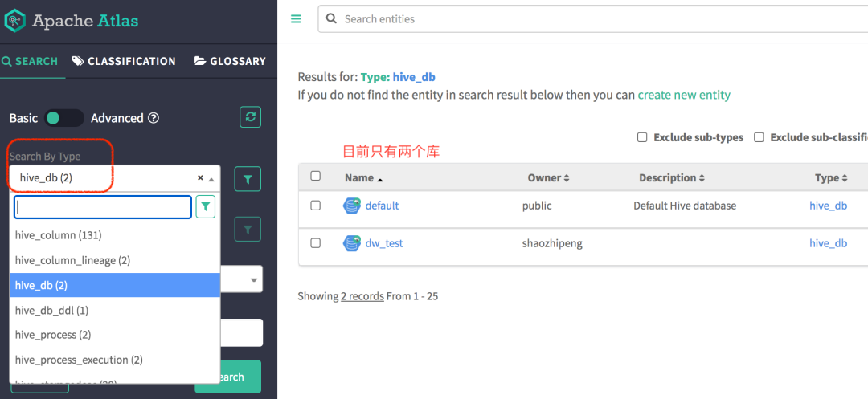
Task: Choose hive_process (2) from the list
Action: tap(115, 335)
